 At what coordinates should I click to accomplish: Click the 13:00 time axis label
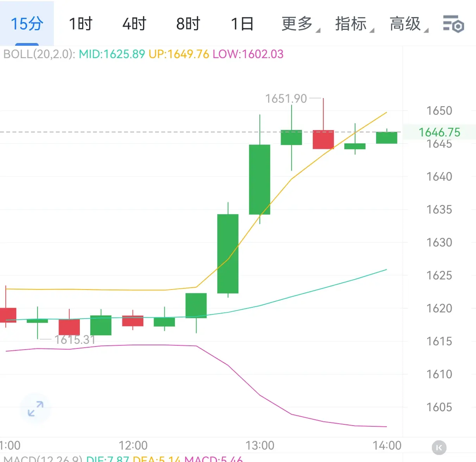(x=260, y=445)
